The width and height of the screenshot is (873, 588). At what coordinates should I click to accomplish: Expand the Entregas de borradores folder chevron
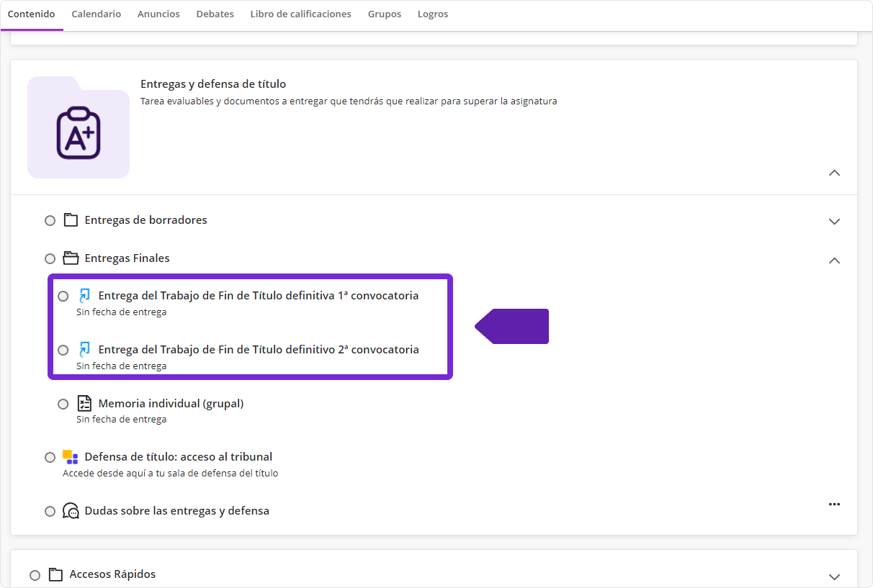pos(834,221)
